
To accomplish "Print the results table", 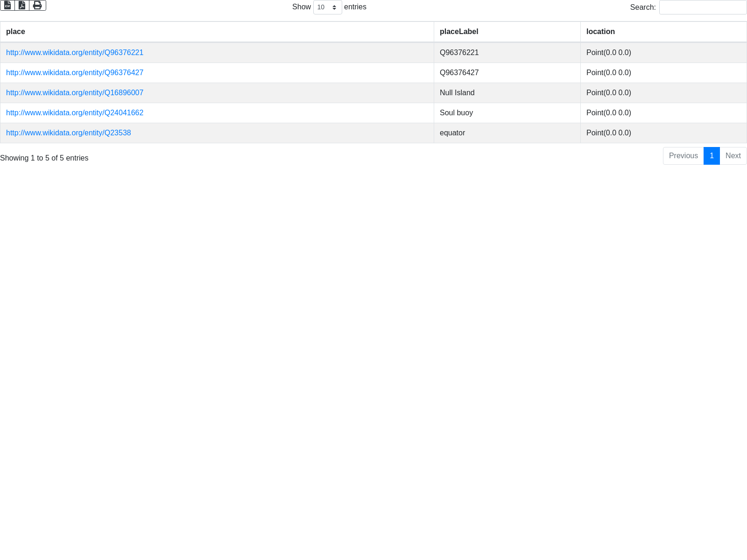I will (37, 5).
